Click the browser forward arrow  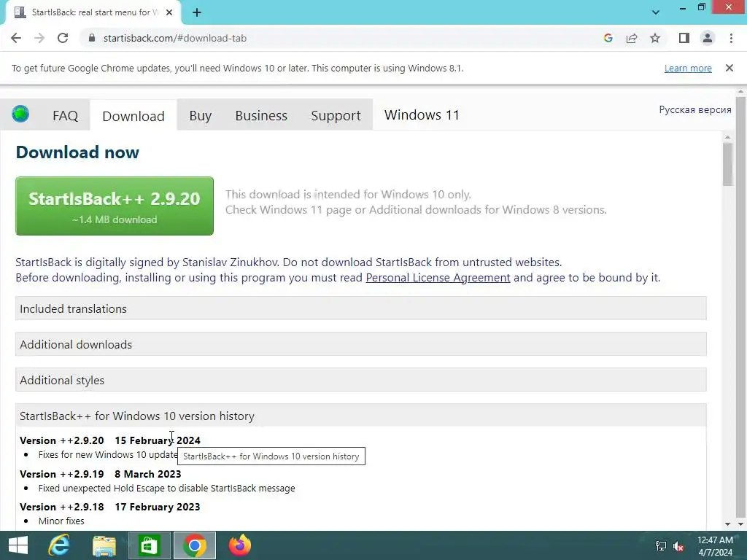(x=39, y=38)
